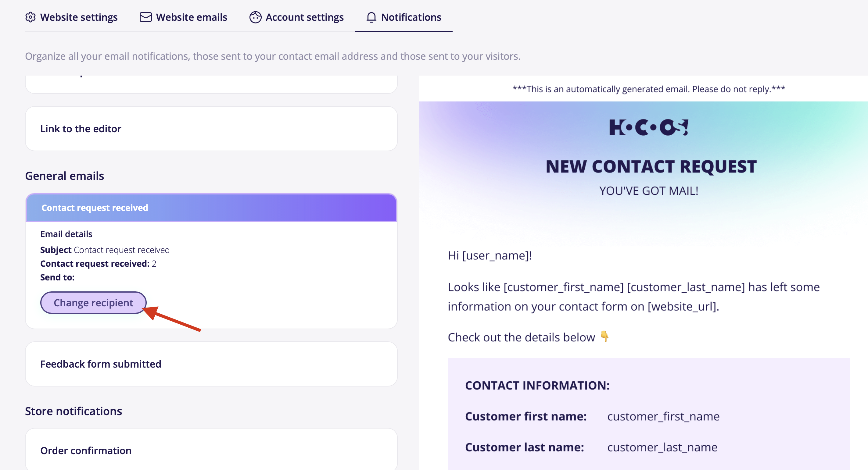Expand the Link to the editor card
Screen dimensions: 868x470
point(211,129)
